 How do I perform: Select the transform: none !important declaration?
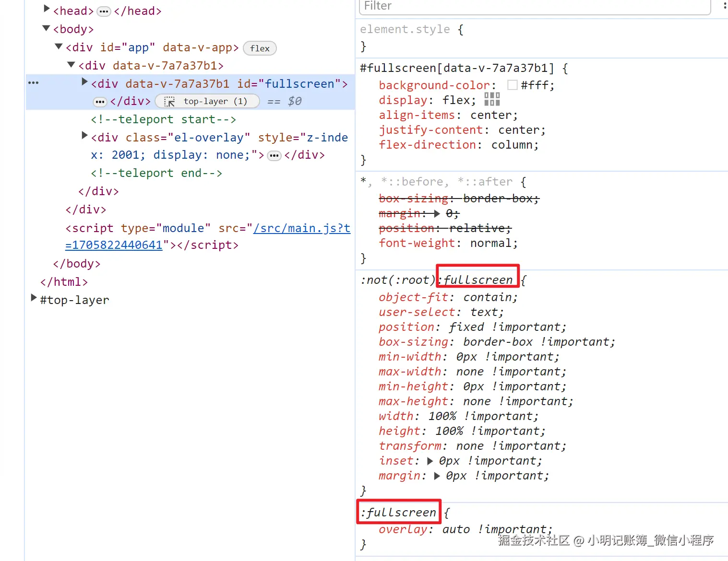coord(473,446)
